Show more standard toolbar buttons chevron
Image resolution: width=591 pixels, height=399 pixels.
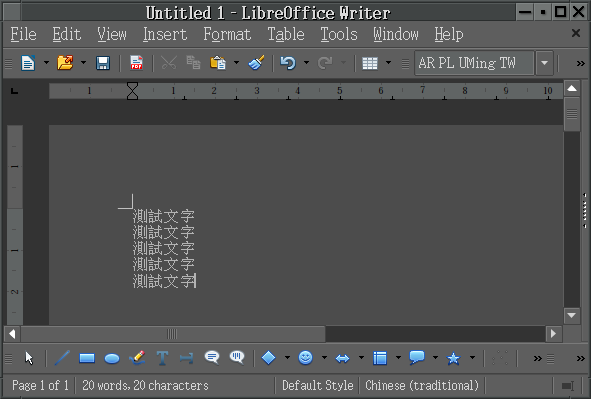580,63
